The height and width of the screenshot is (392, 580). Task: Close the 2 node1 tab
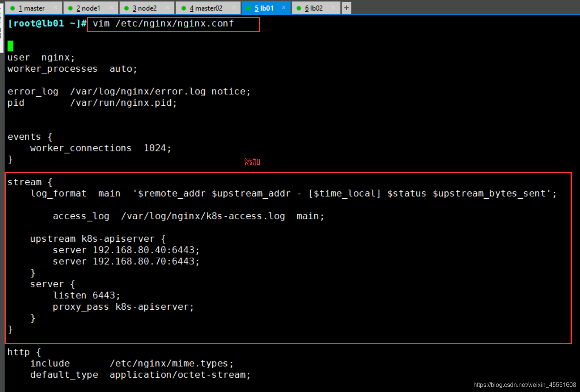[x=111, y=8]
